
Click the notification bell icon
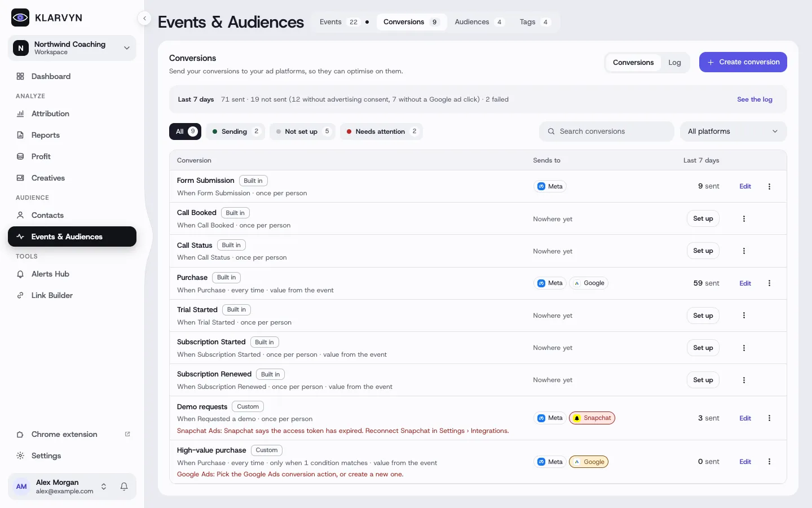coord(124,487)
